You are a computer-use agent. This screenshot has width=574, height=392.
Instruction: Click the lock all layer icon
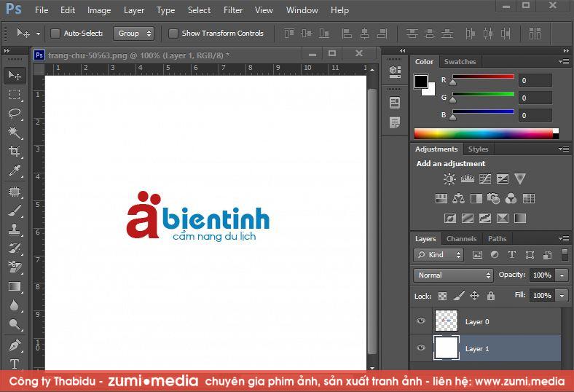point(490,296)
